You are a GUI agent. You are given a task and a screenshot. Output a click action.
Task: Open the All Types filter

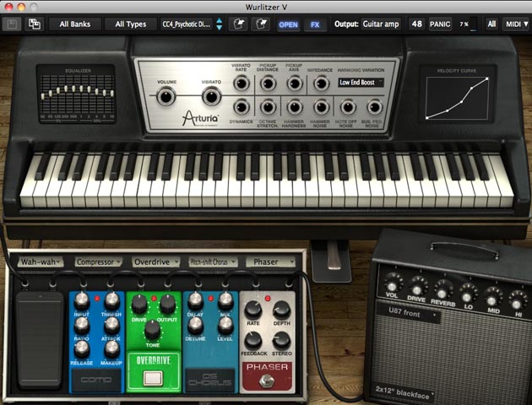[x=131, y=24]
